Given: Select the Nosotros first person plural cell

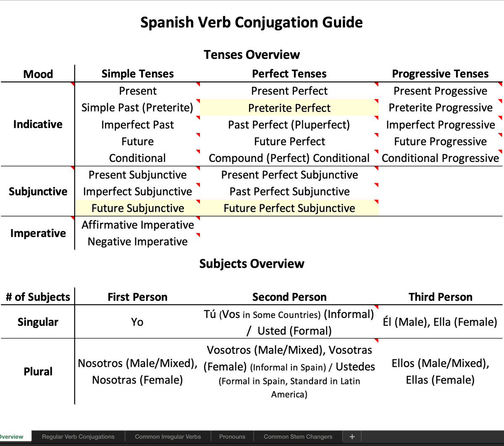Looking at the screenshot, I should click(138, 371).
